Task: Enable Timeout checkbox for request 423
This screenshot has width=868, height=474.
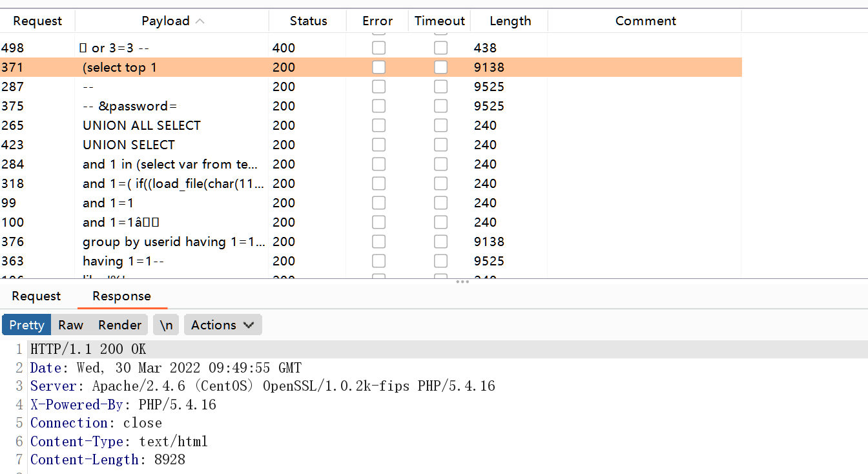Action: (440, 145)
